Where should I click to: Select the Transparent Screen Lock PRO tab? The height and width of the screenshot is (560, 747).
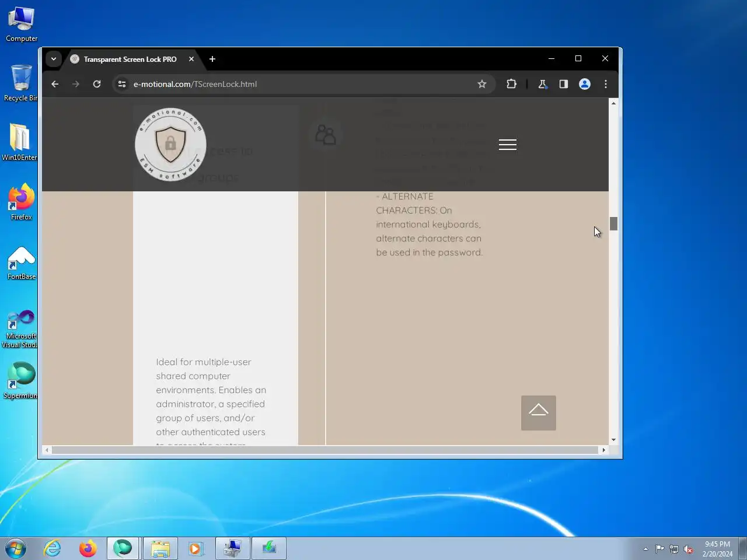130,60
